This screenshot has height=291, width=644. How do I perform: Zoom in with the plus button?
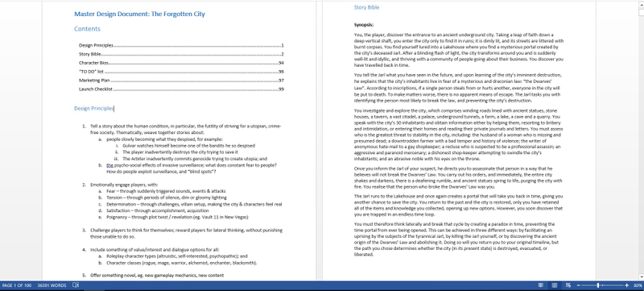click(x=627, y=285)
